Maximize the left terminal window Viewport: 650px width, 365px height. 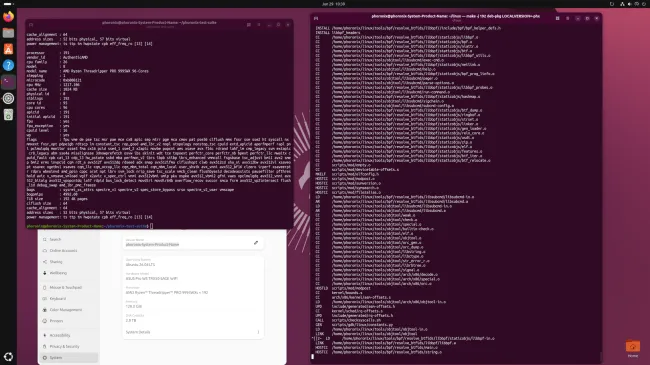click(x=278, y=24)
